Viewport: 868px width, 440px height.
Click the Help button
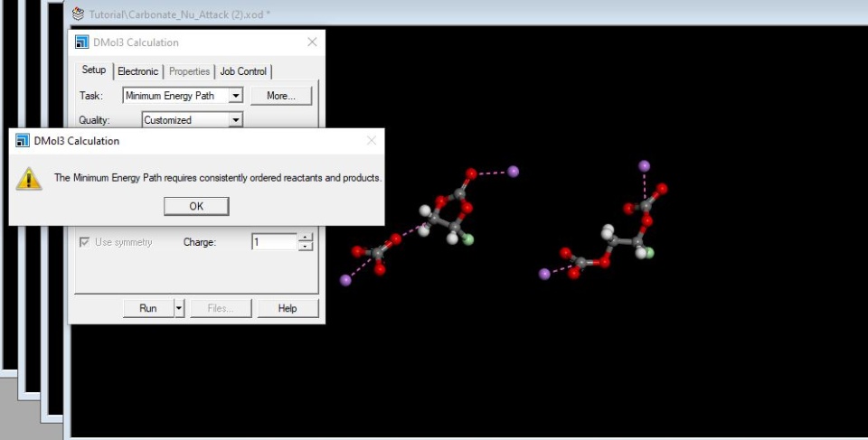point(288,308)
